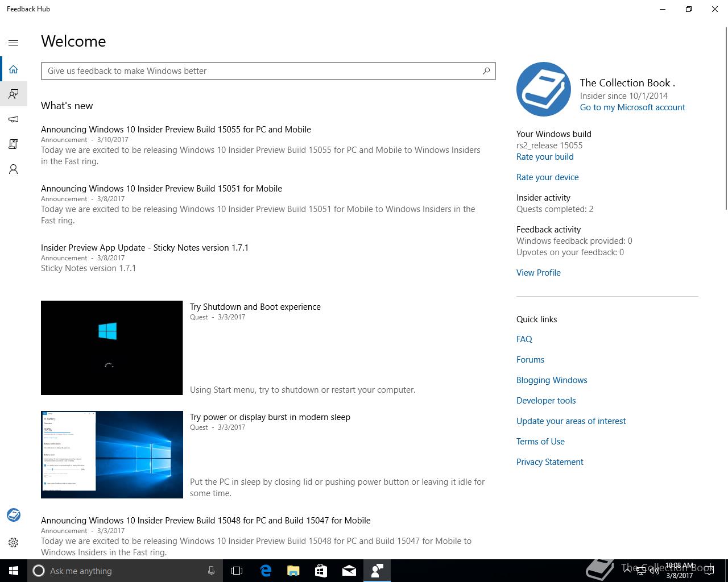This screenshot has width=728, height=582.
Task: Open the Mail app from the taskbar
Action: (x=349, y=571)
